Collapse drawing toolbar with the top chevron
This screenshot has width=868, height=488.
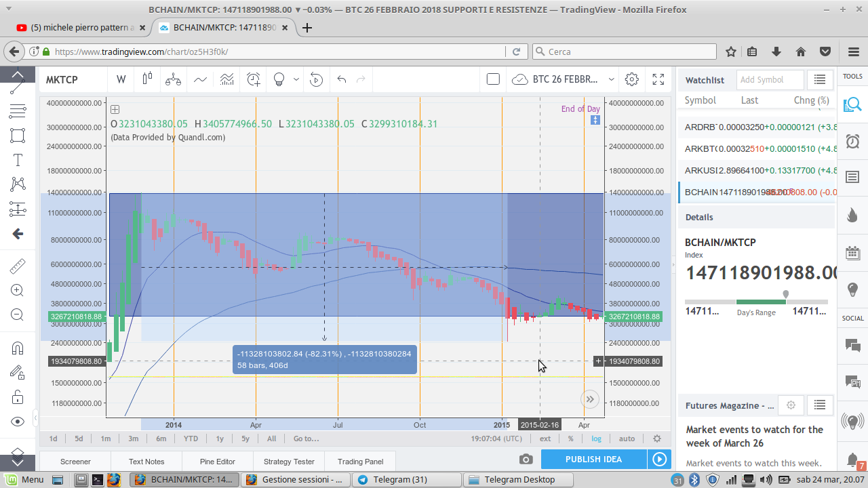tap(18, 73)
